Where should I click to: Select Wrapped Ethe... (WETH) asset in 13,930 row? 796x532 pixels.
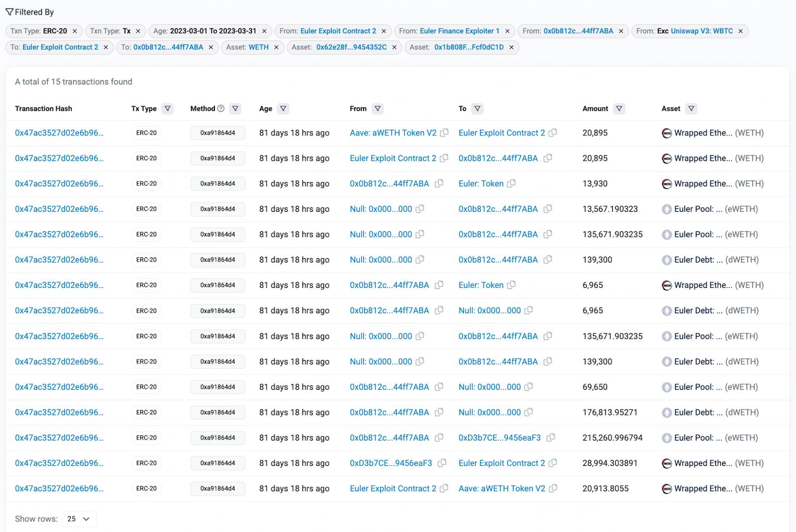click(x=712, y=183)
